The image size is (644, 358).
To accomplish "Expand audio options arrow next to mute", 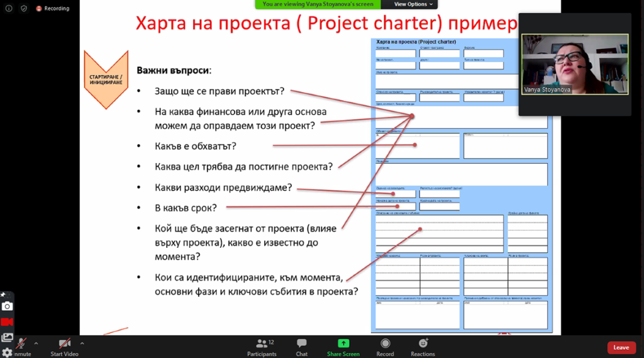I will tap(36, 343).
